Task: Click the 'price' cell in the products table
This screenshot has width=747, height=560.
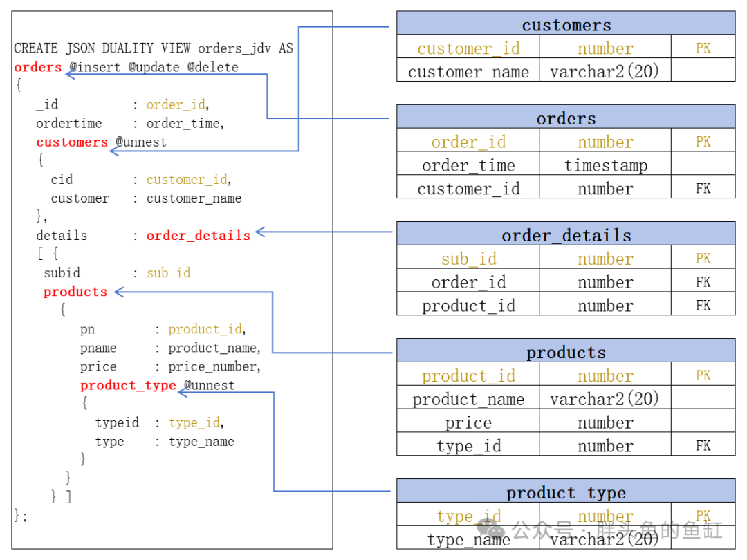Action: (x=468, y=420)
